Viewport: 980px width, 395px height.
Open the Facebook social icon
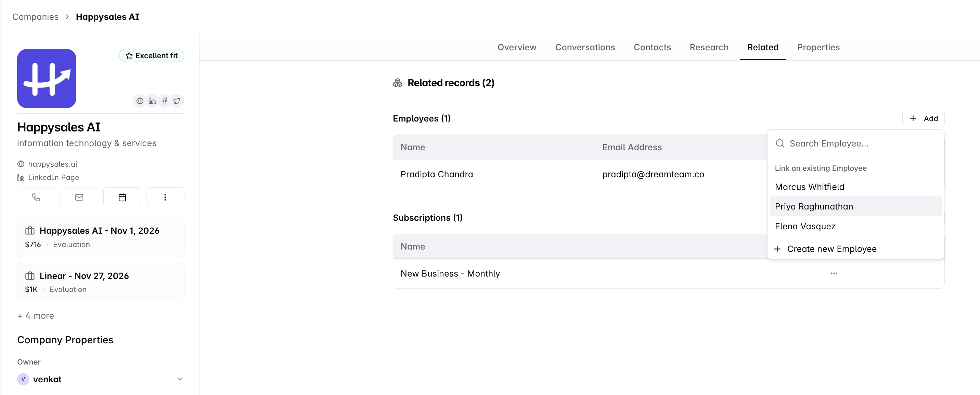(164, 101)
